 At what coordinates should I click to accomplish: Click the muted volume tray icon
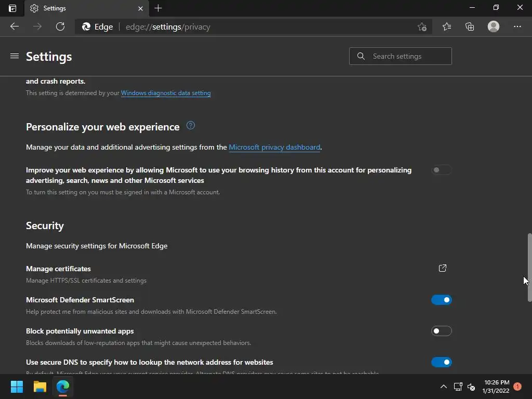[x=471, y=387]
